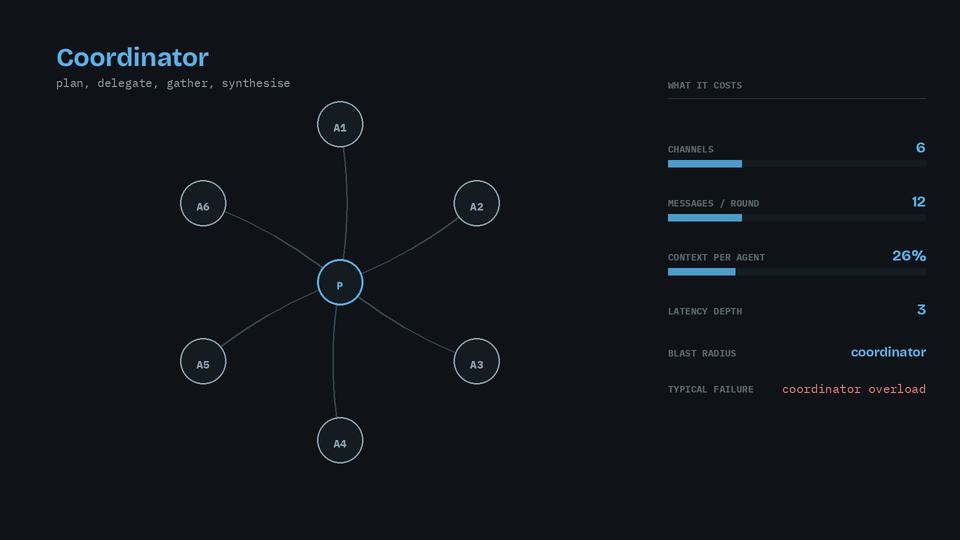Click the Context Per Agent bar
The height and width of the screenshot is (540, 960).
click(x=797, y=271)
